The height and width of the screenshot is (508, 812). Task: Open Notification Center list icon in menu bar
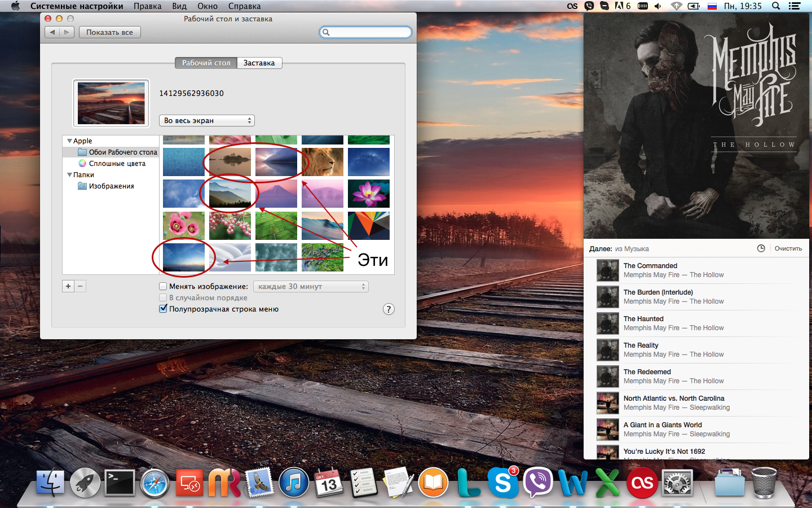[x=795, y=6]
